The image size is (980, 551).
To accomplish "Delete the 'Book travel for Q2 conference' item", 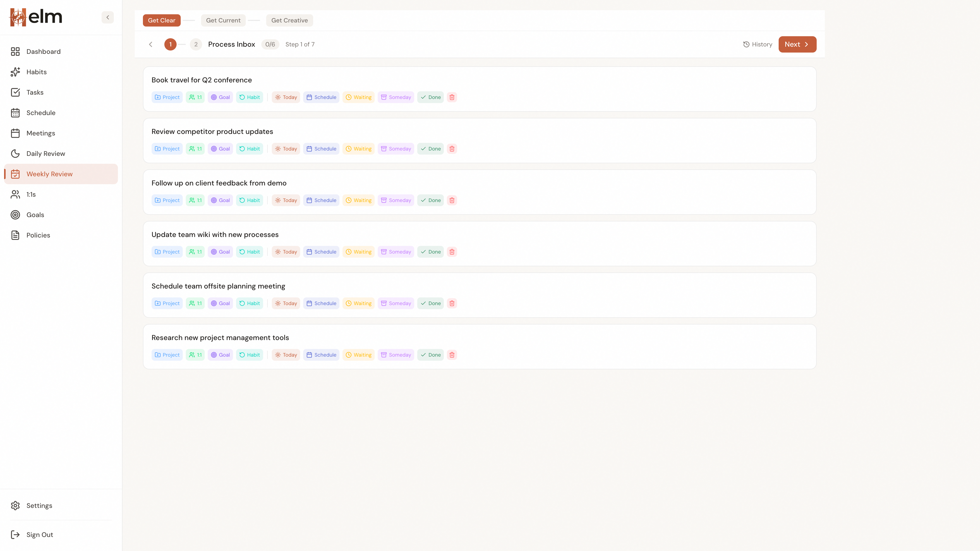I will tap(452, 97).
